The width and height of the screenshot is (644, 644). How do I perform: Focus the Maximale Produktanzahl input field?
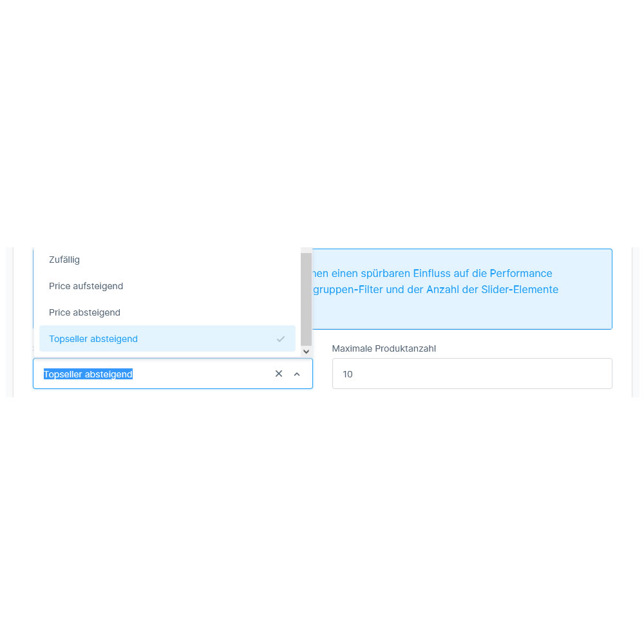[472, 374]
